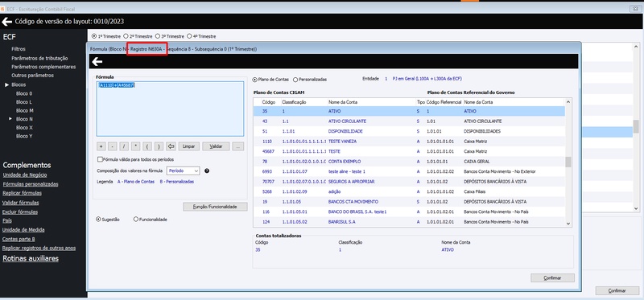Open Parâmetros de tributação in the sidebar
Viewport: 644px width, 300px height.
(39, 58)
